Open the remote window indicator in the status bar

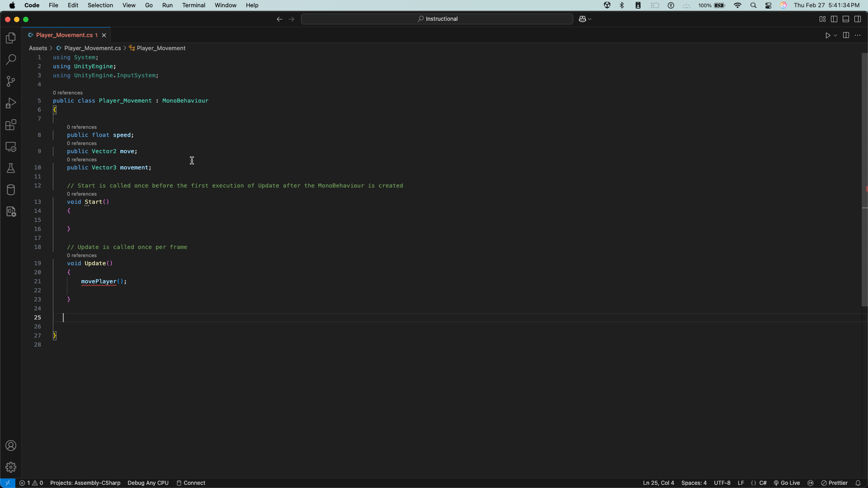coord(8,483)
